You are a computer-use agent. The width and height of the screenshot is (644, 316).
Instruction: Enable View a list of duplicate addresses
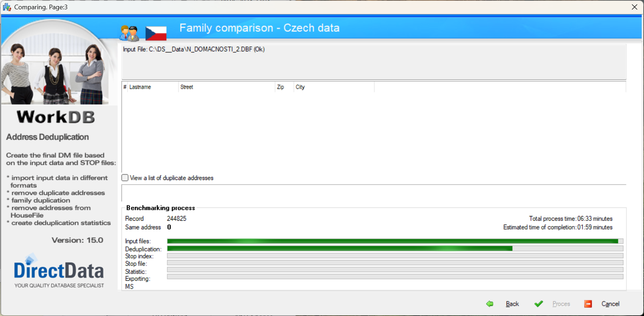tap(125, 178)
